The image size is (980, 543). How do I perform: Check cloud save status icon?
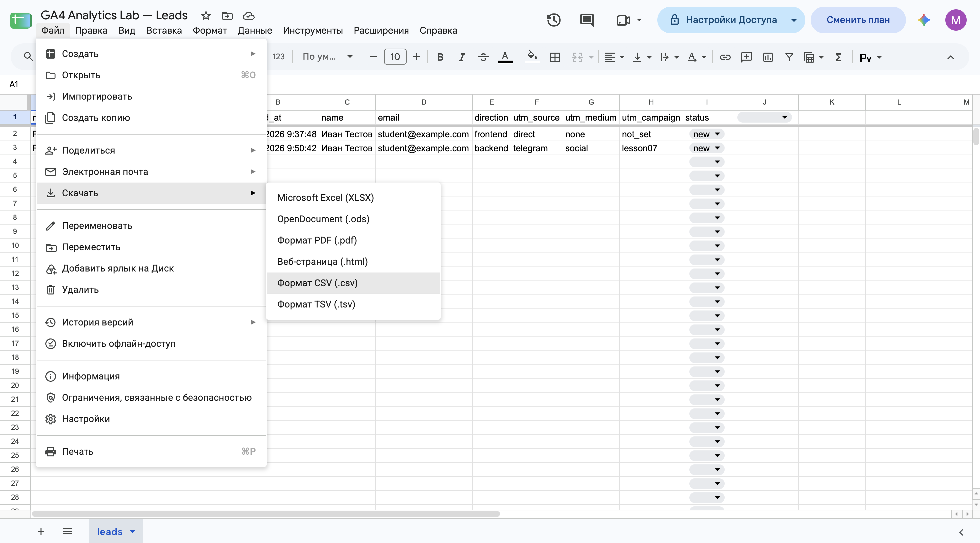pos(248,16)
